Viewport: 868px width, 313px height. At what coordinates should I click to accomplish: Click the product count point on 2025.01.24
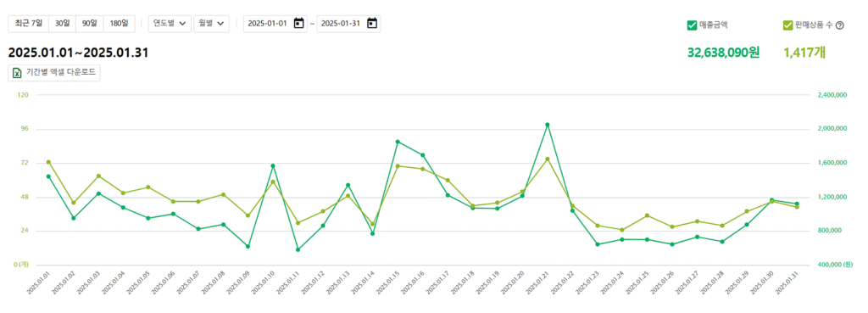(x=622, y=230)
